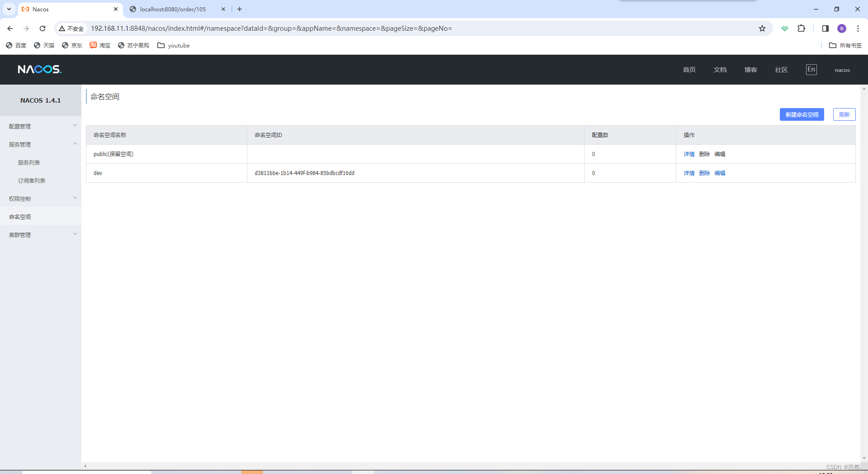Screen dimensions: 868x474
Task: Close the localhost:8080/order/105 tab
Action: [223, 9]
